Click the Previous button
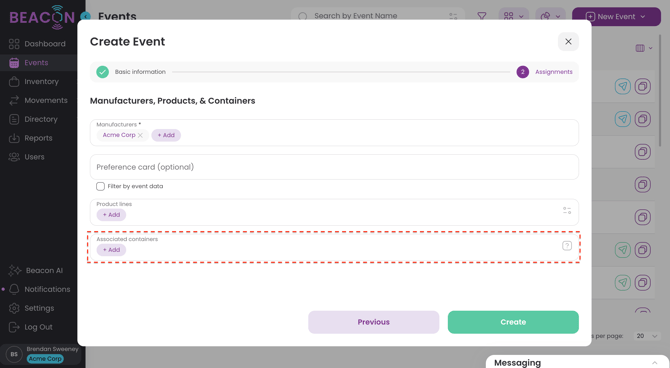 click(x=373, y=322)
